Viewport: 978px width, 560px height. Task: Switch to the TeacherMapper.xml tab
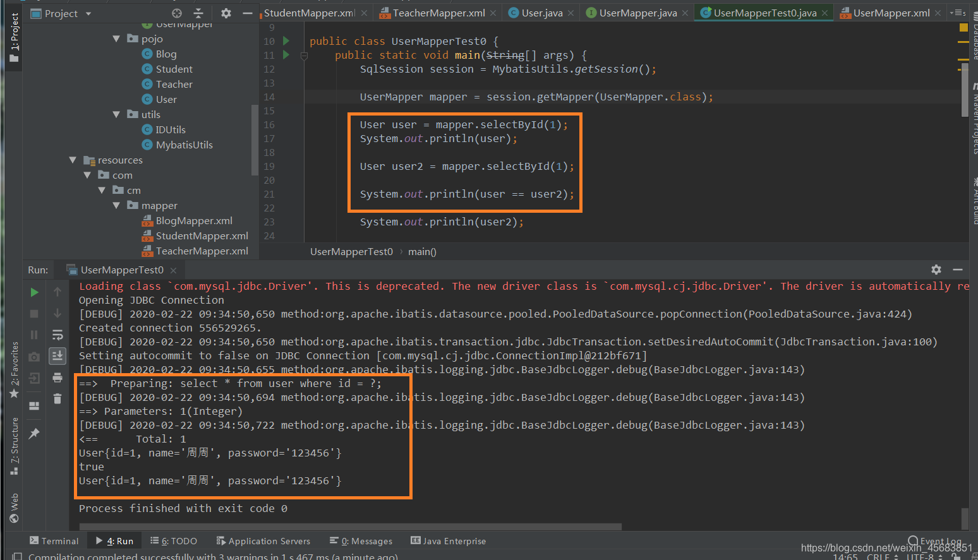tap(438, 13)
